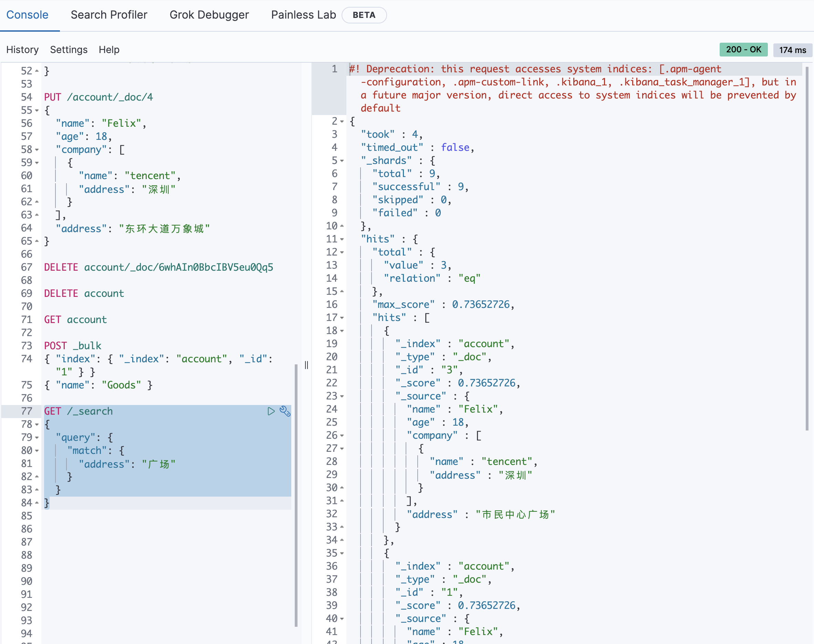The height and width of the screenshot is (644, 814).
Task: Click line number 77 in editor gutter
Action: coord(27,411)
